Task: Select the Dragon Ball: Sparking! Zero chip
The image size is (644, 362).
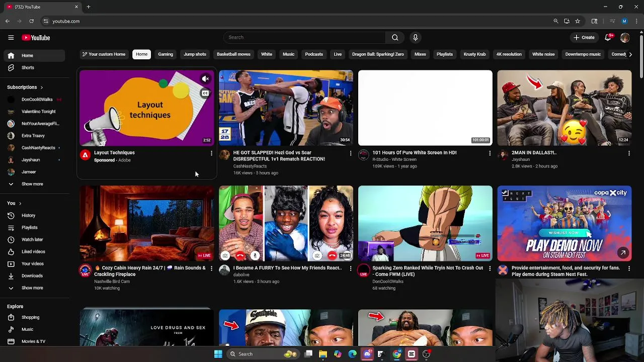Action: [378, 54]
